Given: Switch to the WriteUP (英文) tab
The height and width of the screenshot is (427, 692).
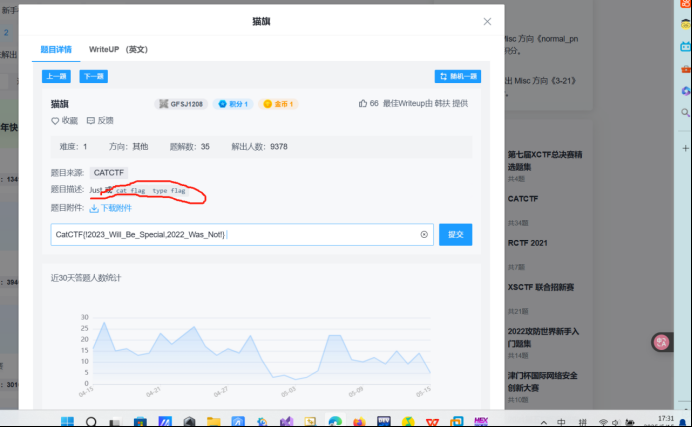Looking at the screenshot, I should coord(118,49).
